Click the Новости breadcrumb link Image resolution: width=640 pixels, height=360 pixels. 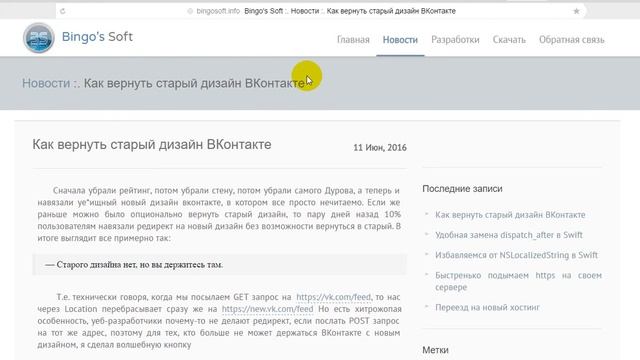click(x=46, y=83)
